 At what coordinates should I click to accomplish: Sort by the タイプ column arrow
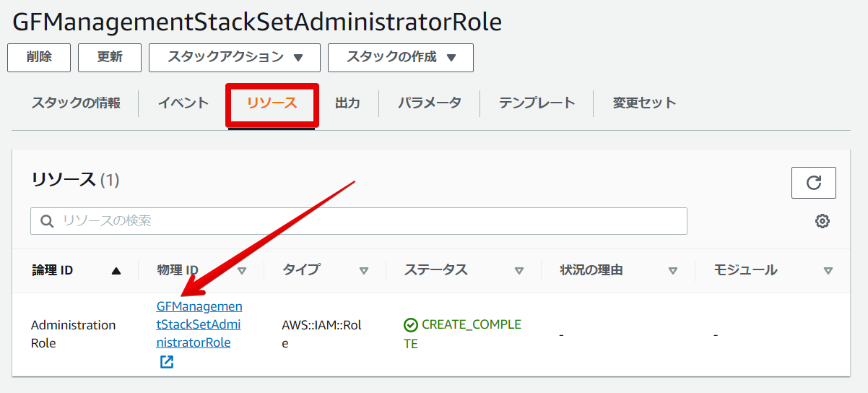[x=364, y=271]
